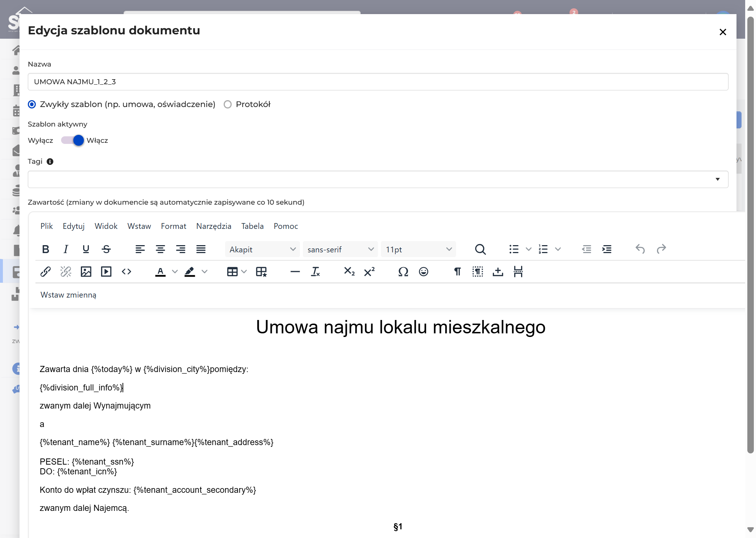Open the Tabela menu

coord(253,226)
